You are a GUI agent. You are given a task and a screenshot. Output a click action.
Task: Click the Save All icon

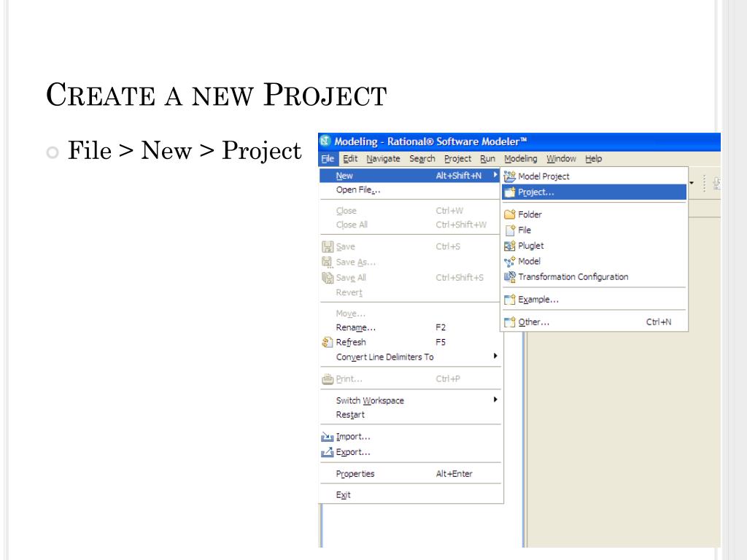(x=328, y=278)
